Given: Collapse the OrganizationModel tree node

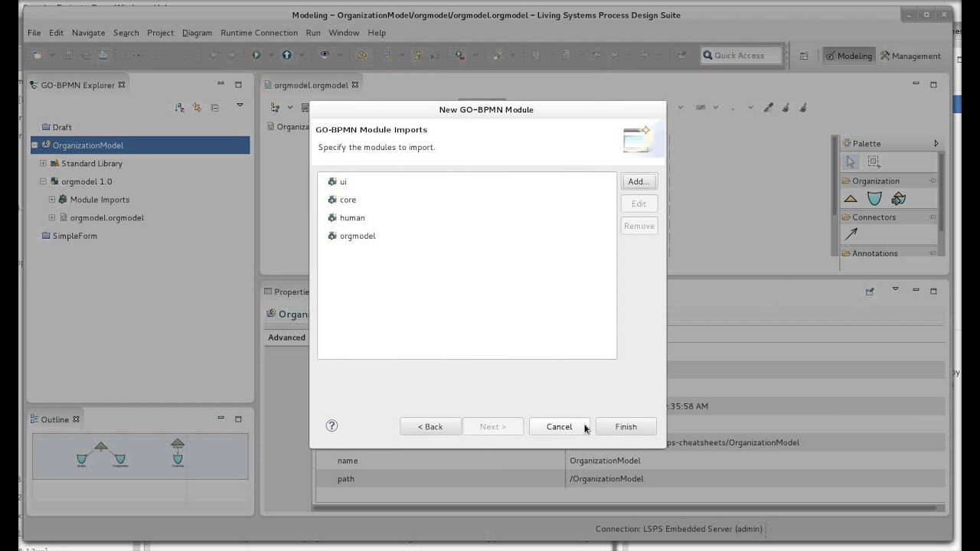Looking at the screenshot, I should click(34, 145).
